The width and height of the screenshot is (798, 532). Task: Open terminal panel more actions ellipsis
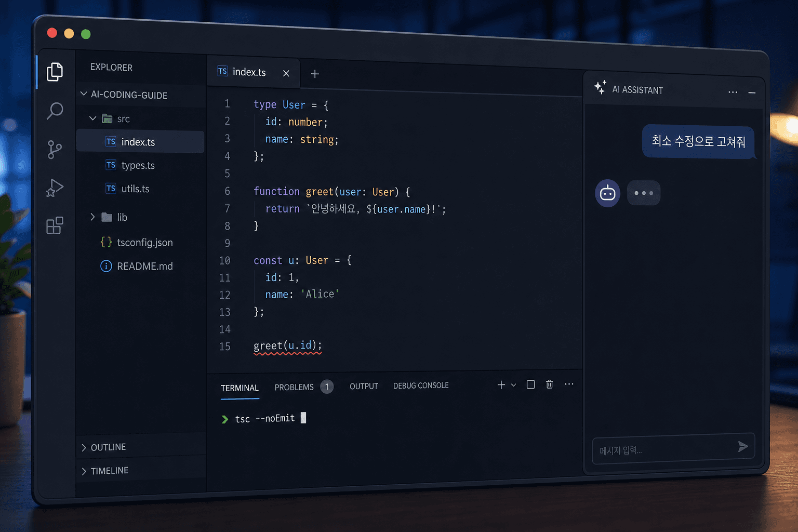click(x=569, y=384)
